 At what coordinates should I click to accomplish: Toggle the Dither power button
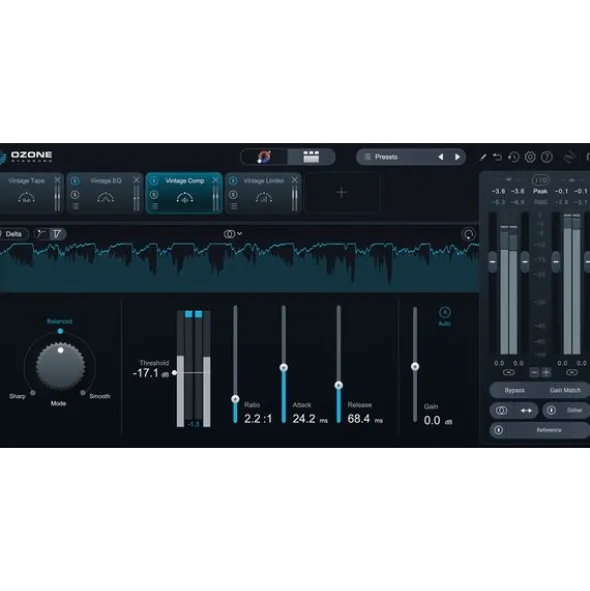(551, 410)
